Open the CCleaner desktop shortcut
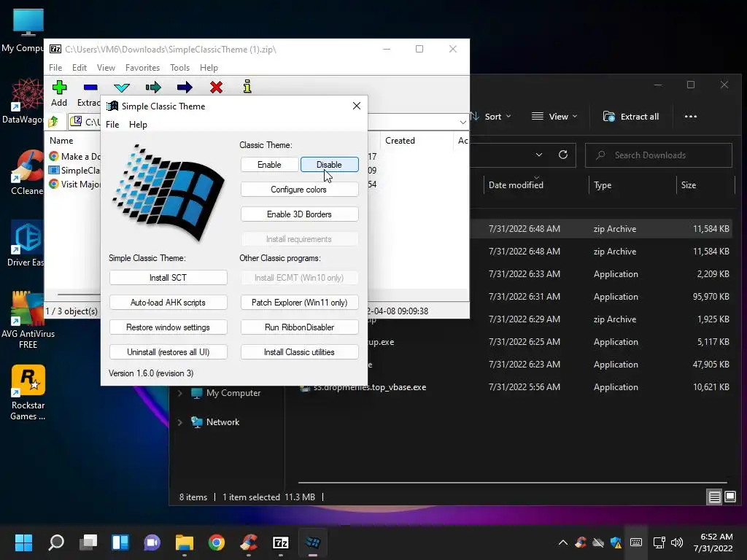Image resolution: width=747 pixels, height=560 pixels. coord(27,172)
